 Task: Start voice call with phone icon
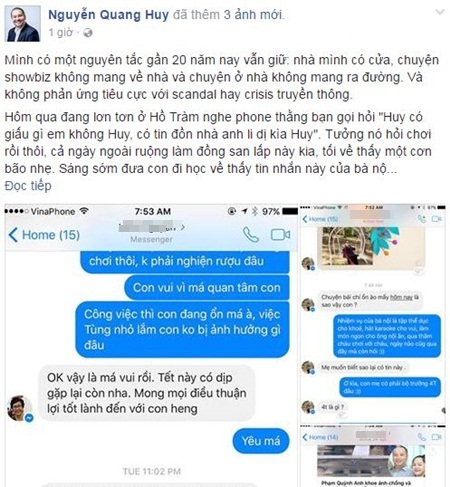(x=251, y=234)
